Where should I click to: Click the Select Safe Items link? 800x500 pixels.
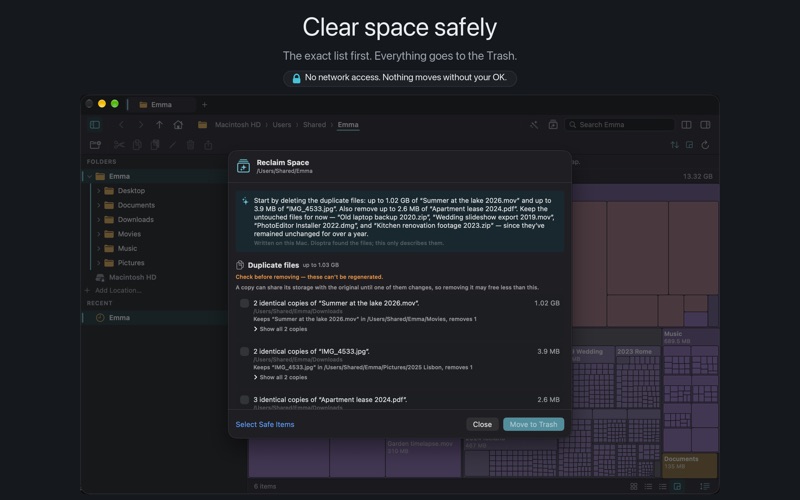[x=265, y=424]
